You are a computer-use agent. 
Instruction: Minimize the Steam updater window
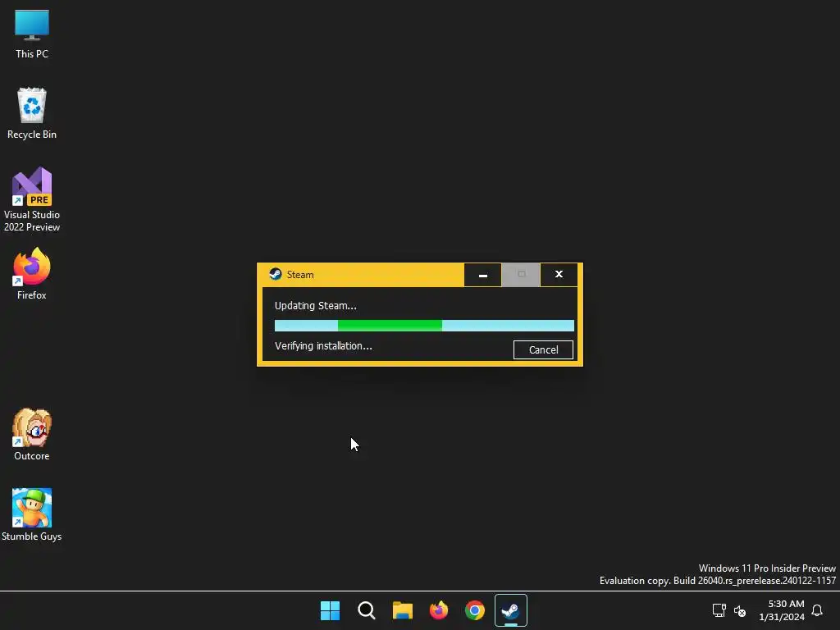pos(482,275)
